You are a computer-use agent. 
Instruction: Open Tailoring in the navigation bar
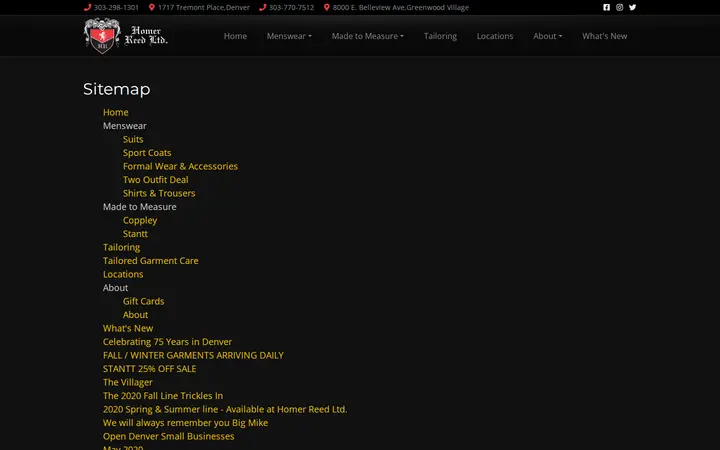[440, 36]
